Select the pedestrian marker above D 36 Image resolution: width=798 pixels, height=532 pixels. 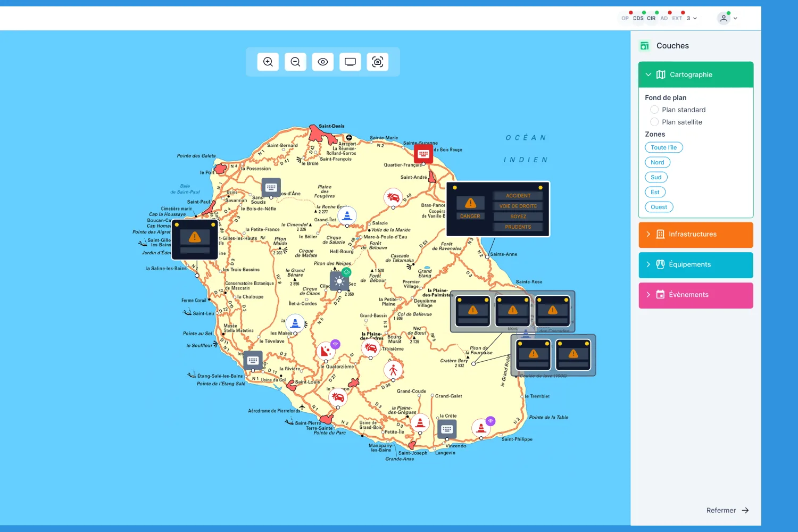393,370
